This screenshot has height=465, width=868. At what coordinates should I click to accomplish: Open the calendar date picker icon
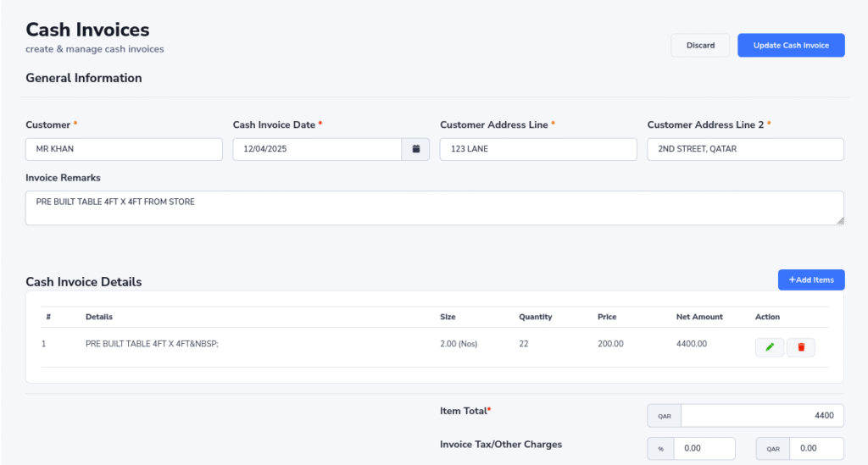click(x=415, y=149)
